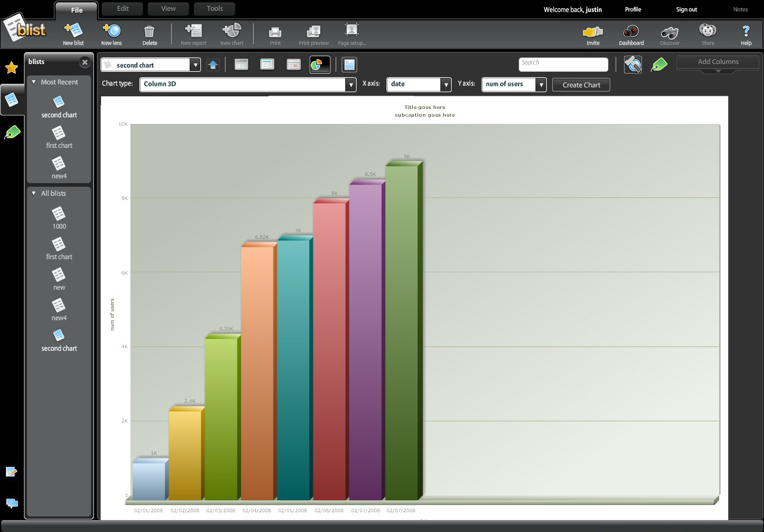Open the 1000 blist
Viewport: 764px width, 532px height.
tap(59, 219)
